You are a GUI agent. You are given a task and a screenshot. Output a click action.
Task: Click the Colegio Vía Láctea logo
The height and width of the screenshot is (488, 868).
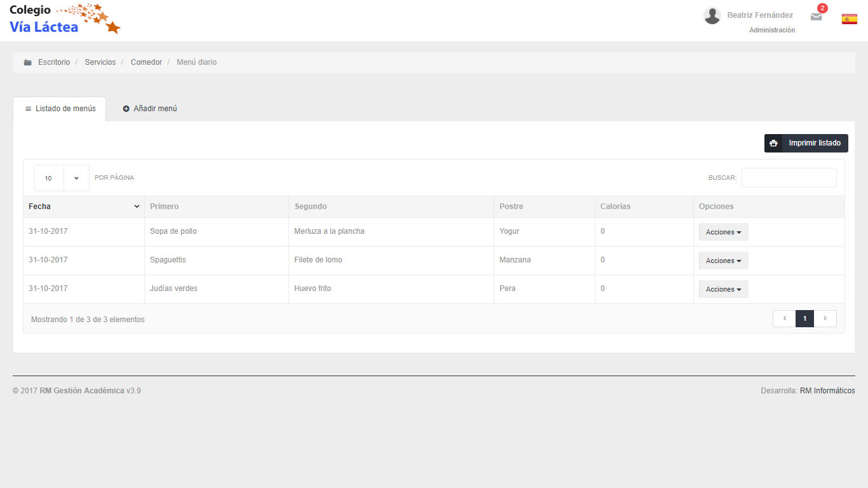(x=65, y=19)
